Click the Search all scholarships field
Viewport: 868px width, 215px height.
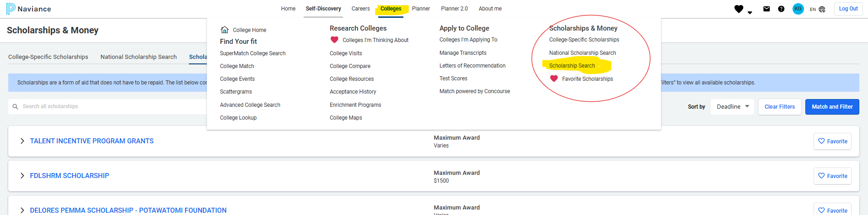tap(110, 106)
